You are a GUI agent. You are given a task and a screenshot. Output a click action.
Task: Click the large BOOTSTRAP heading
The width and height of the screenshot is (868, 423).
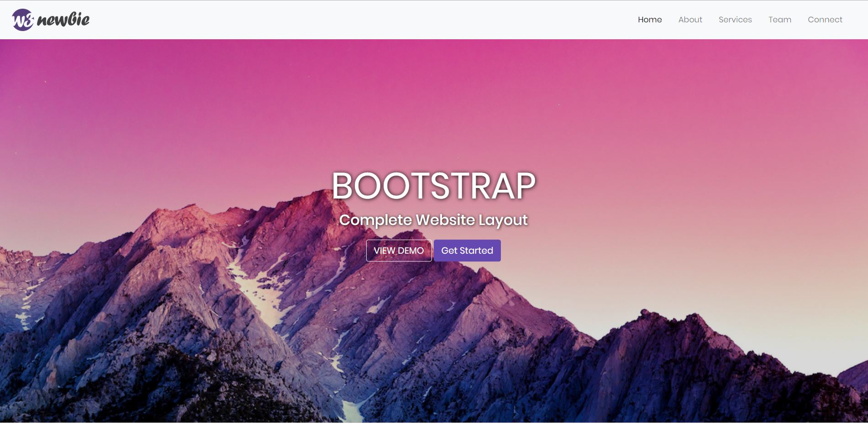(433, 186)
